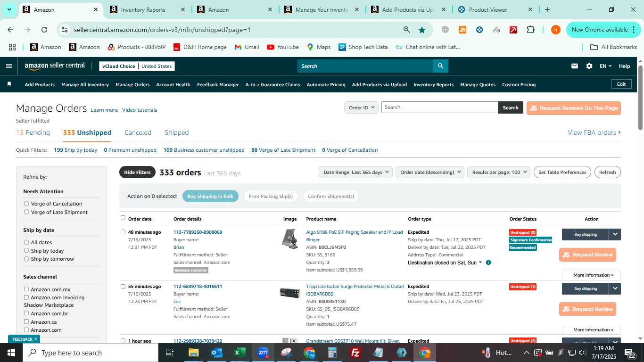
Task: Open Results per page dropdown
Action: pyautogui.click(x=499, y=172)
